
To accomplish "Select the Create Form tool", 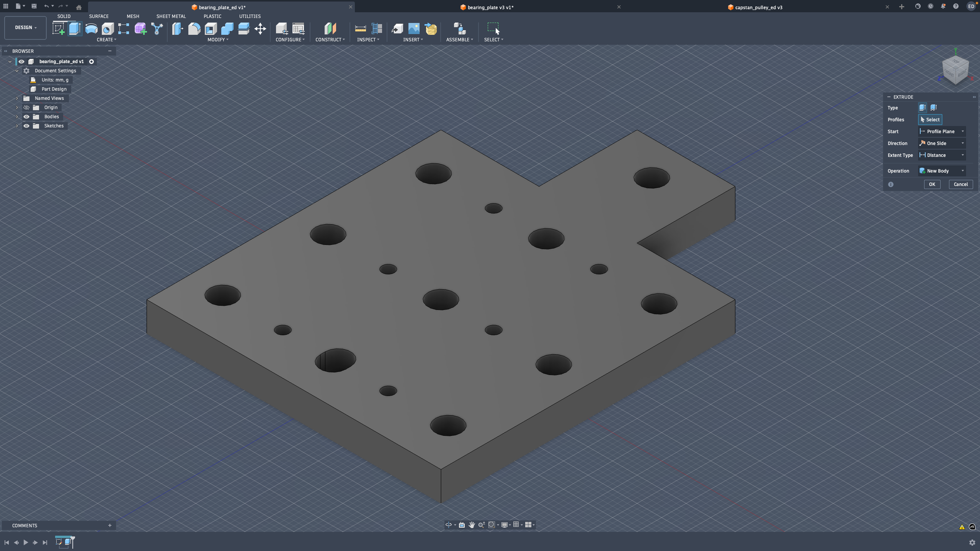I will [x=140, y=28].
